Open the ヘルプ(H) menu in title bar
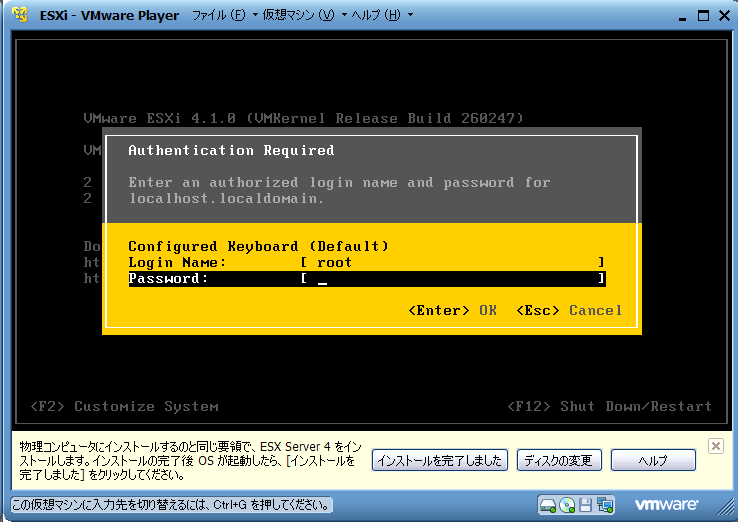Image resolution: width=738 pixels, height=522 pixels. coord(382,15)
